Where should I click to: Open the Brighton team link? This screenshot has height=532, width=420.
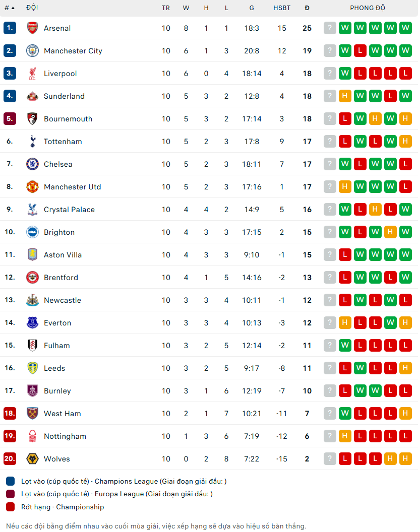click(59, 232)
